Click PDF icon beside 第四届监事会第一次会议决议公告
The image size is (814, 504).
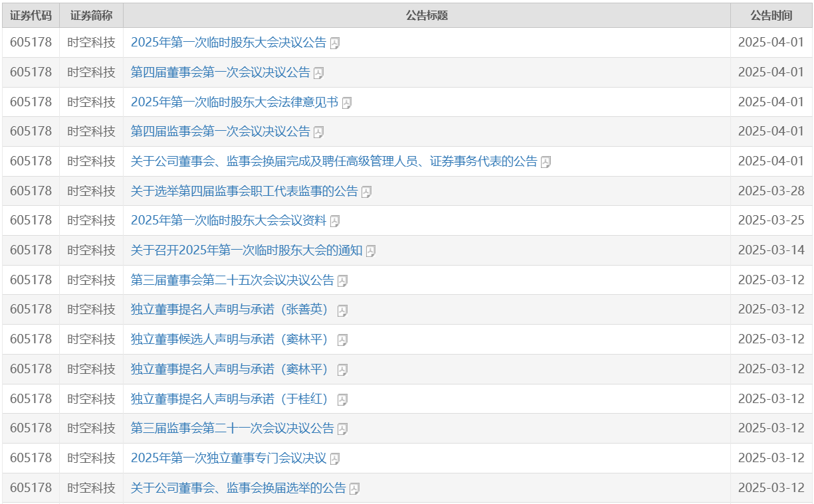pyautogui.click(x=318, y=132)
